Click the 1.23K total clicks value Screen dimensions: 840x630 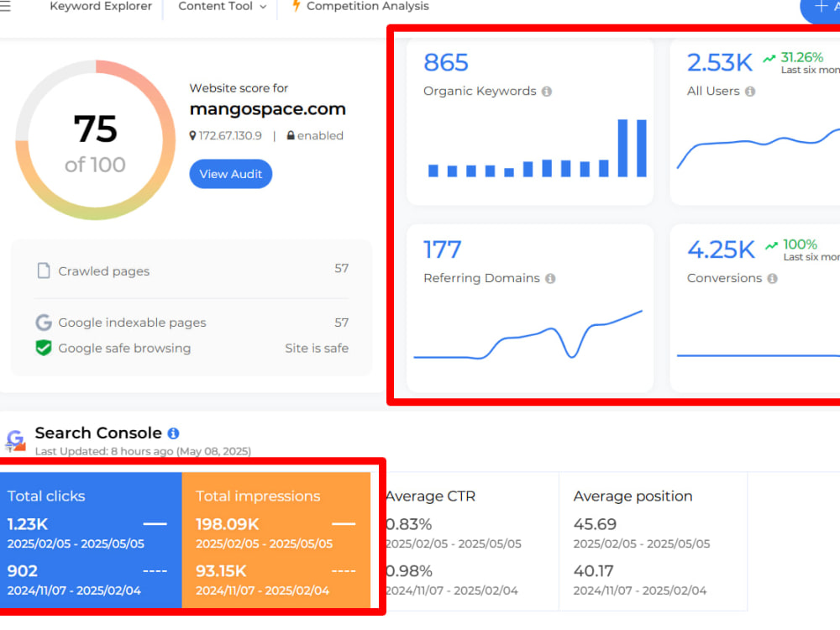click(x=28, y=524)
